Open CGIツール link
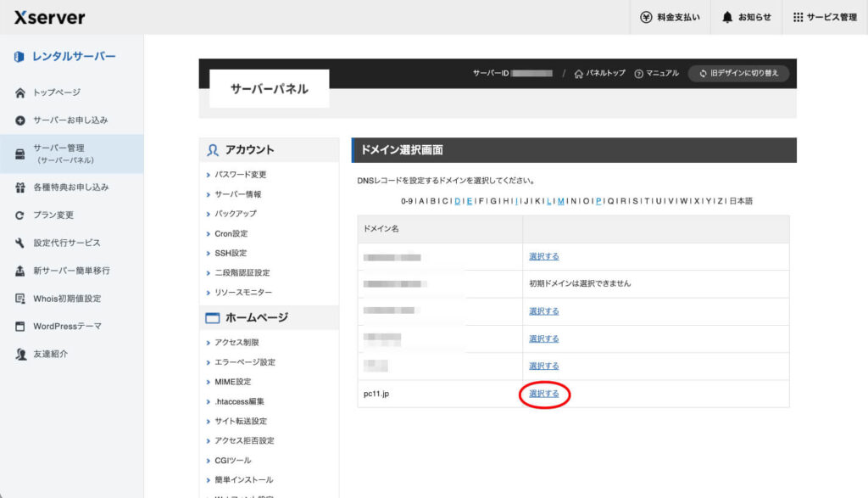Image resolution: width=868 pixels, height=498 pixels. tap(232, 461)
